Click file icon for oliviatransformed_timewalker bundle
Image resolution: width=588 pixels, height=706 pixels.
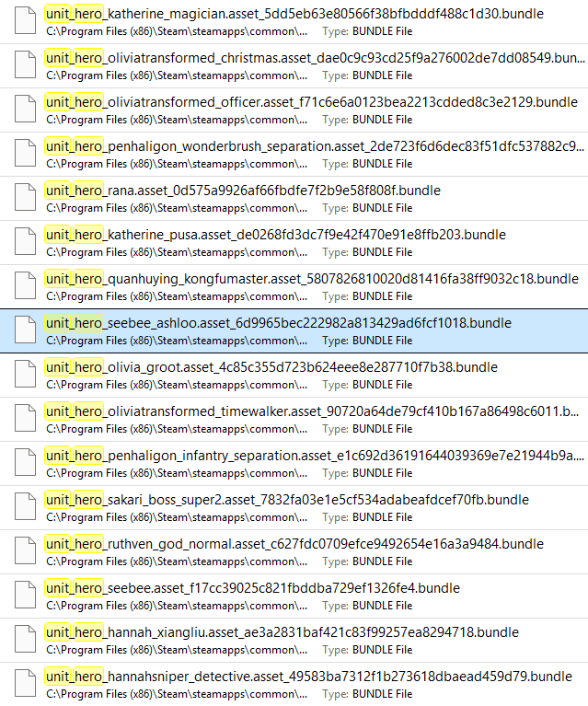click(25, 418)
